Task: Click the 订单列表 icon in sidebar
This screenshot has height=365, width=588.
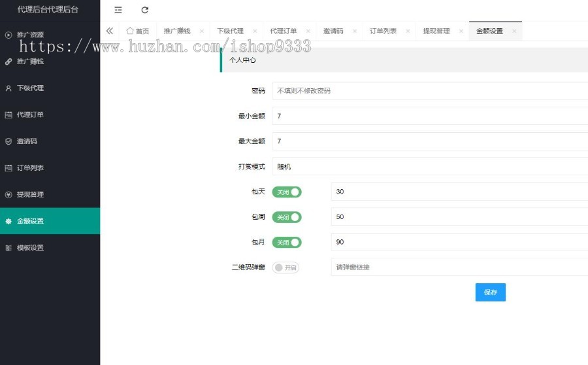Action: click(8, 168)
